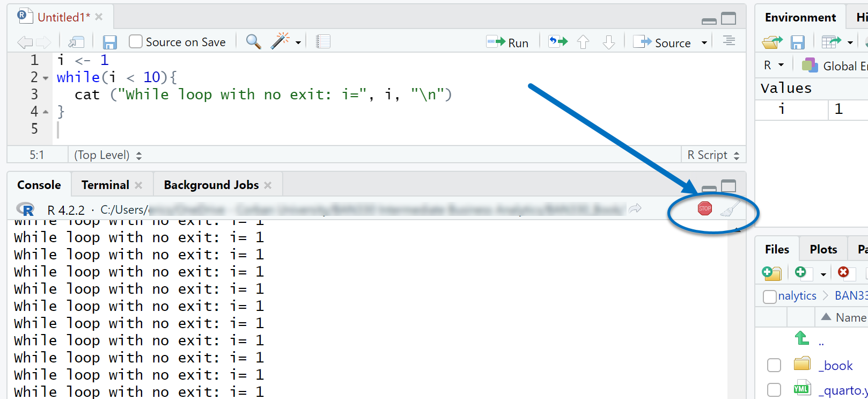The image size is (868, 399).
Task: Open the find/replace magnifier tool
Action: (253, 42)
